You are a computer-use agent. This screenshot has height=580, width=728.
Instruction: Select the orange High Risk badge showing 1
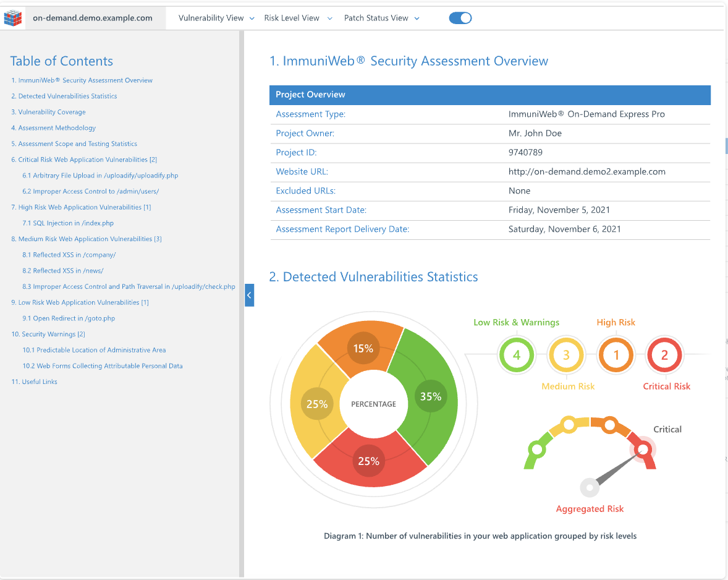pos(616,355)
